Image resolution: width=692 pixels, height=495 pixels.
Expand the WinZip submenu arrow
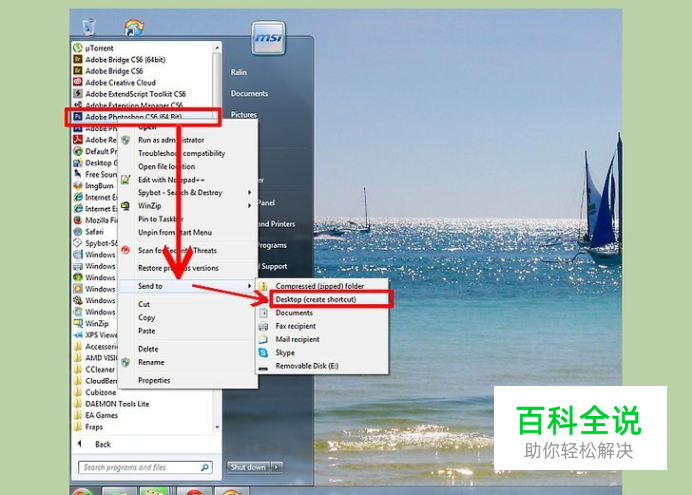click(x=249, y=206)
